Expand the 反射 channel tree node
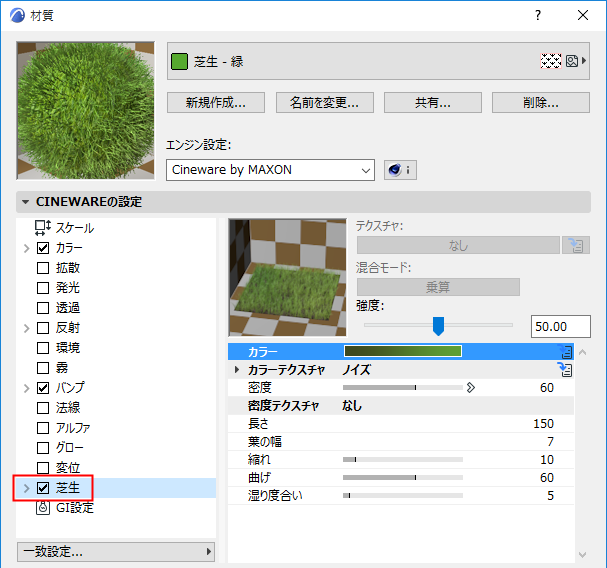 click(26, 328)
